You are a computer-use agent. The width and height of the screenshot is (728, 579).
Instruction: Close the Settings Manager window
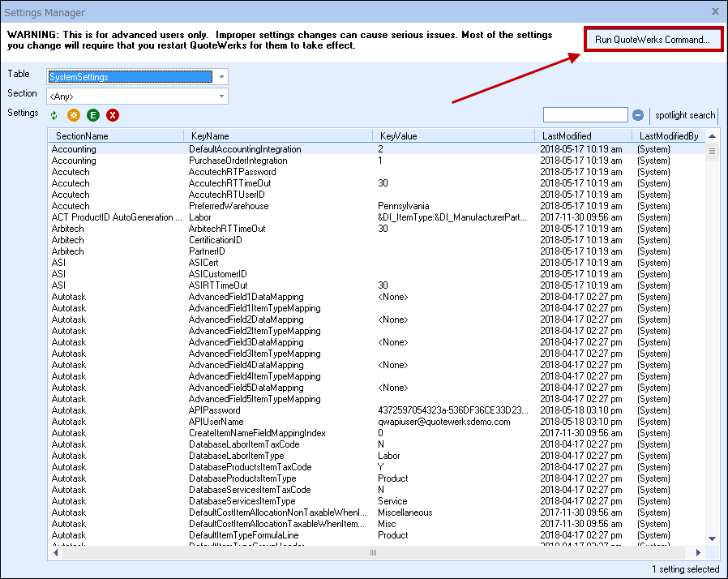[x=714, y=12]
